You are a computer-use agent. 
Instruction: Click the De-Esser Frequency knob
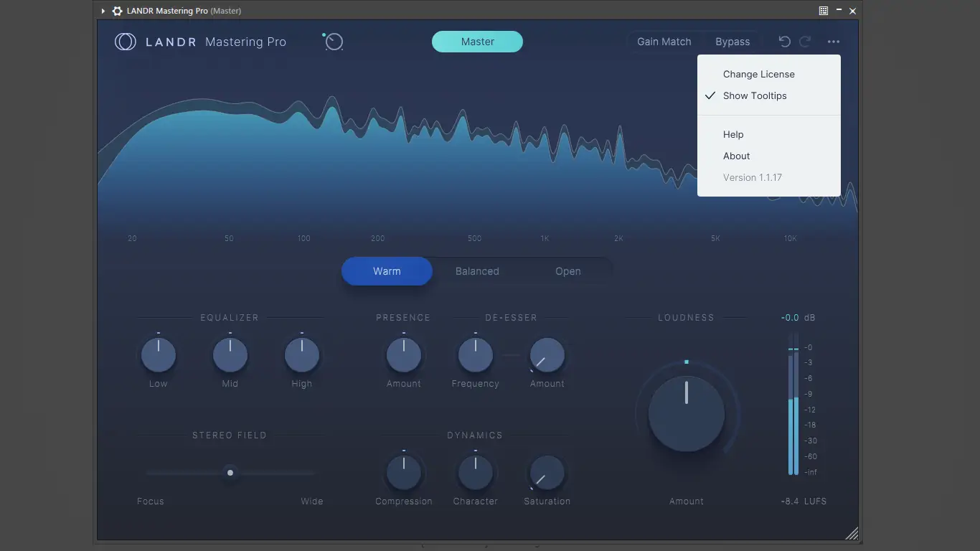pos(476,355)
